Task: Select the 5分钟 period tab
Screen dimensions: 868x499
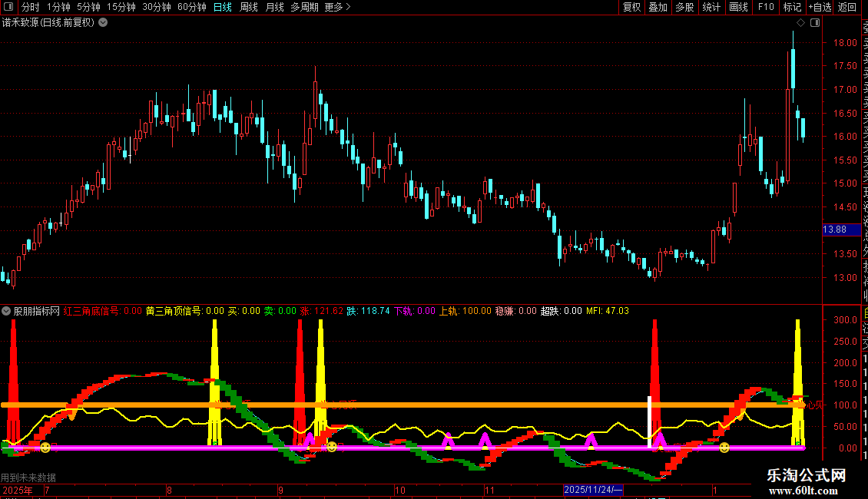Action: pos(88,7)
